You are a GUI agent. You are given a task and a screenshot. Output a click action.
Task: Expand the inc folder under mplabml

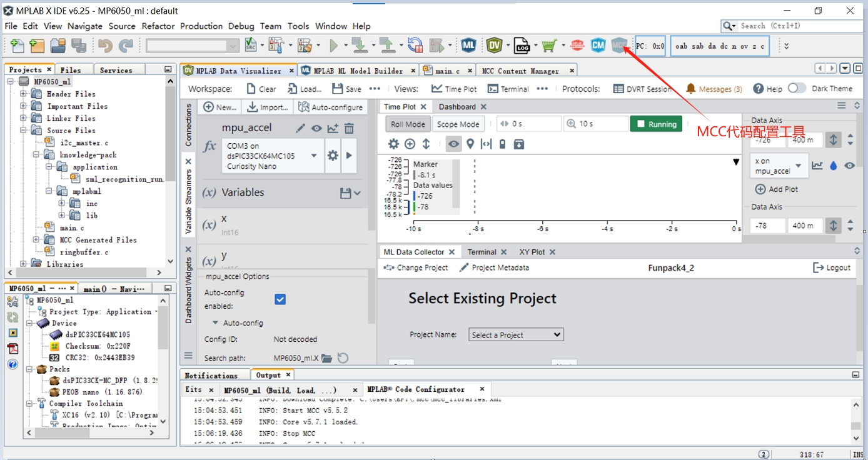coord(62,203)
